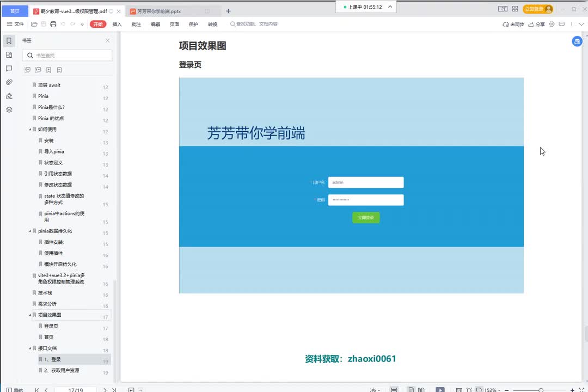
Task: Open a new tab with plus button
Action: [228, 11]
